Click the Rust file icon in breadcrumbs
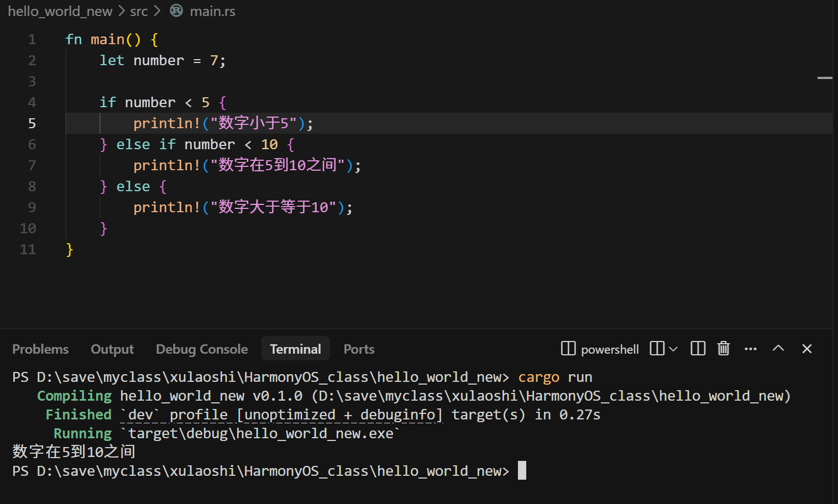 click(x=176, y=11)
